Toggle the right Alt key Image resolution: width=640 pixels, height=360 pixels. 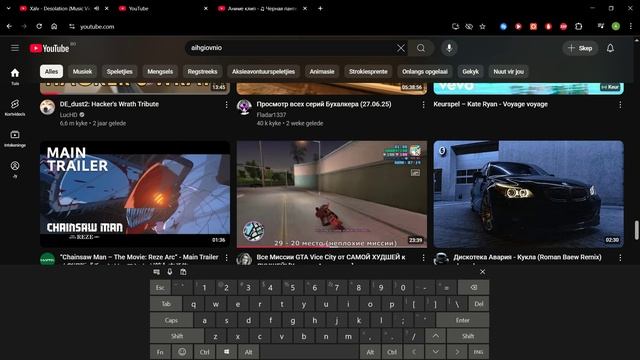click(370, 352)
